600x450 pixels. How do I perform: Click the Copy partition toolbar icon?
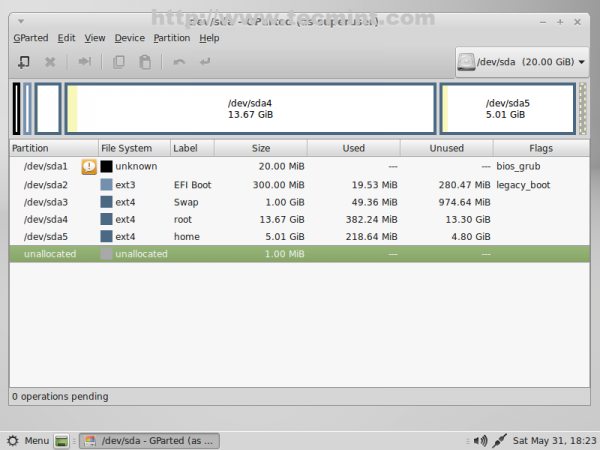point(119,62)
